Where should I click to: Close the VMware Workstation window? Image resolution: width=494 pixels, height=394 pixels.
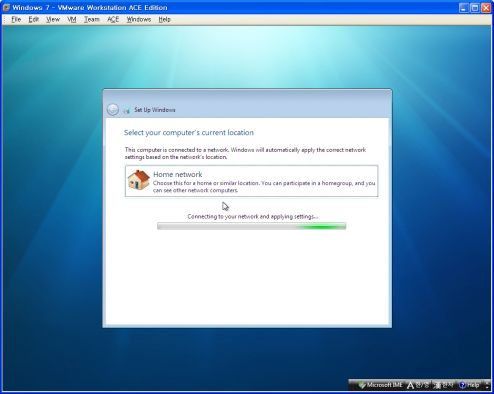click(x=486, y=8)
